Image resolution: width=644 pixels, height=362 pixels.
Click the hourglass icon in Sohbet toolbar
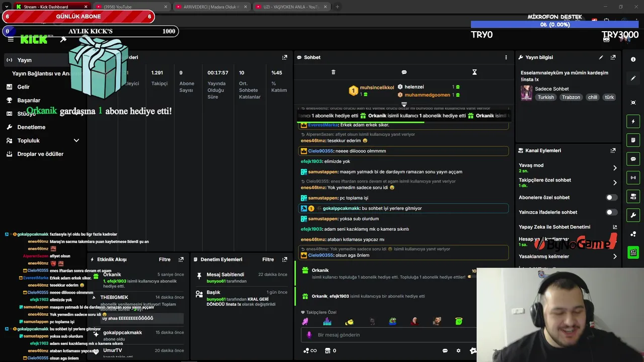474,72
